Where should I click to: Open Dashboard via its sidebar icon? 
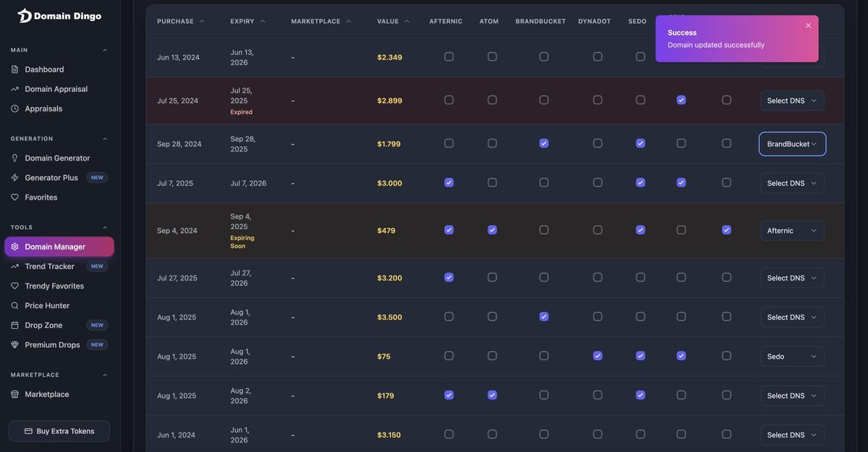[x=15, y=69]
